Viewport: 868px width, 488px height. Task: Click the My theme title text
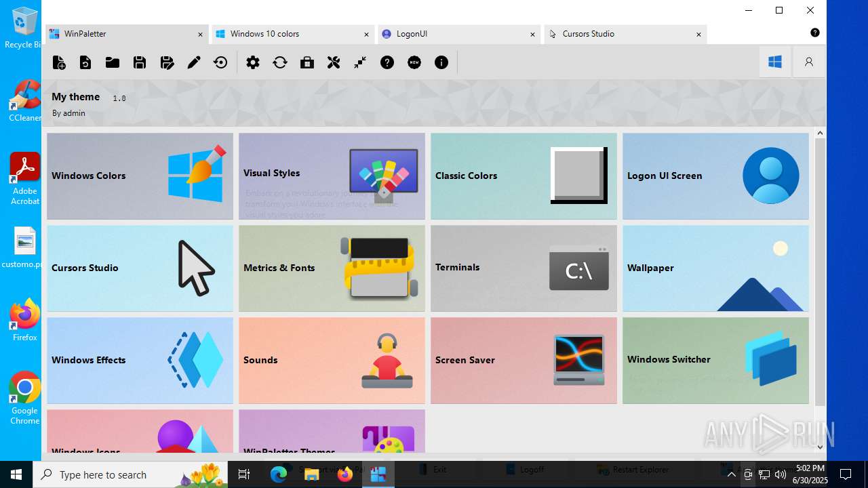click(76, 97)
